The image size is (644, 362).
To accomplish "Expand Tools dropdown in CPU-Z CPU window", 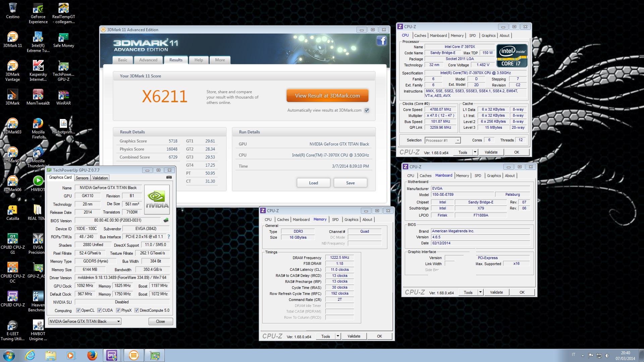I will click(x=475, y=152).
